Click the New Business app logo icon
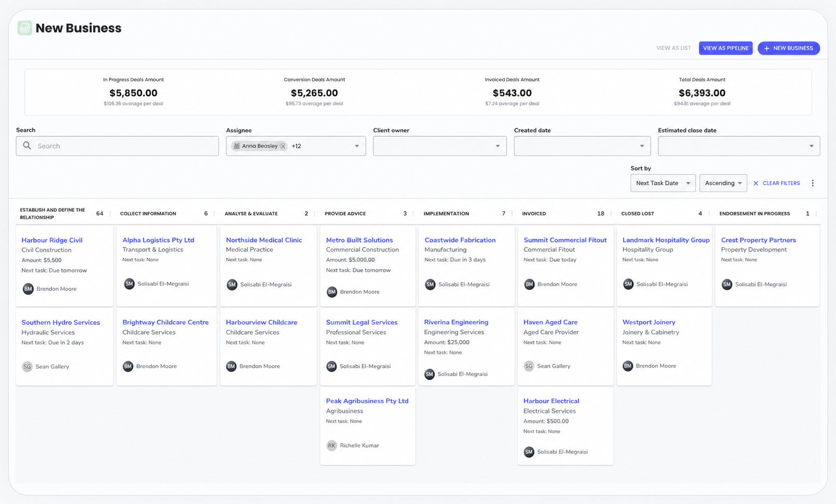 [x=25, y=28]
